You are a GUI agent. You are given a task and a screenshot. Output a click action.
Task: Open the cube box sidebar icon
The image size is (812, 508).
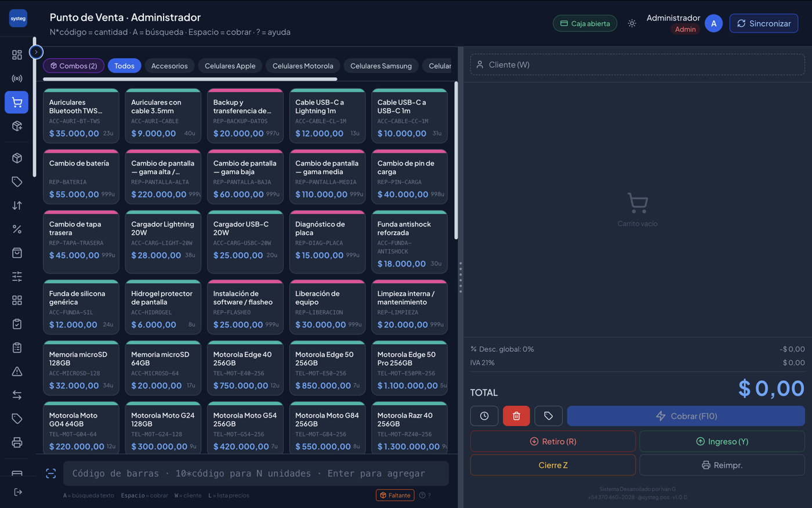pyautogui.click(x=17, y=158)
